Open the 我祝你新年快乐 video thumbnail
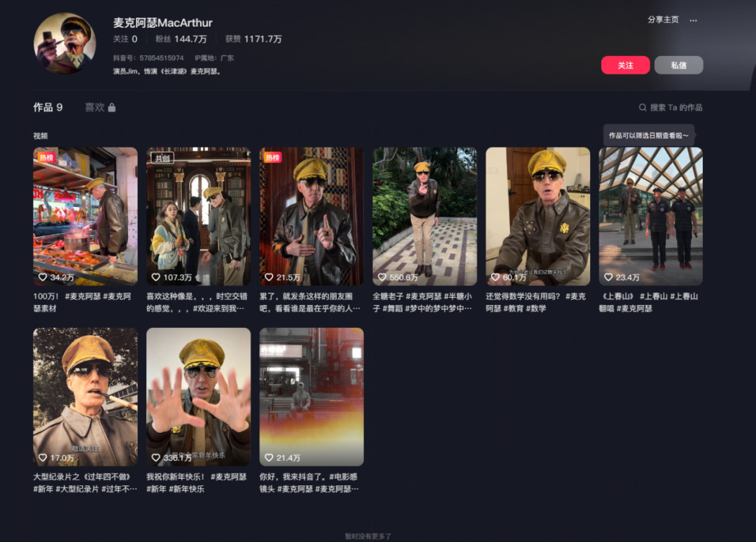 point(198,397)
